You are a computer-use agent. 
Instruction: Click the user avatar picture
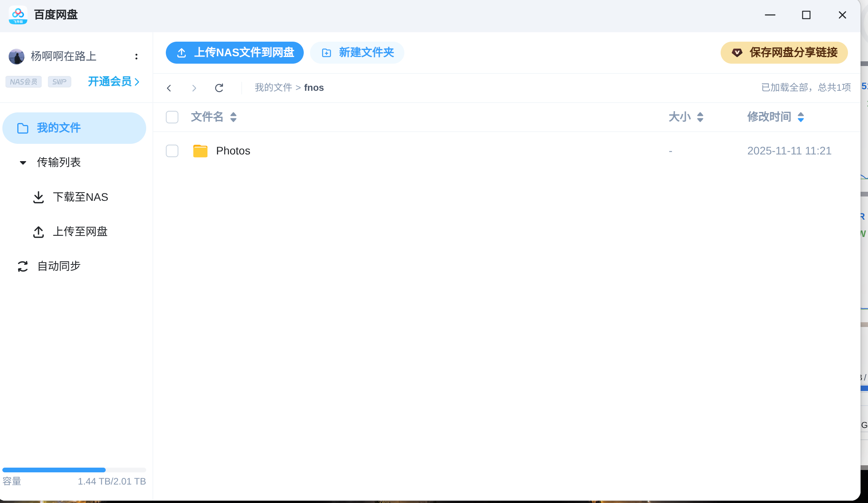tap(17, 57)
